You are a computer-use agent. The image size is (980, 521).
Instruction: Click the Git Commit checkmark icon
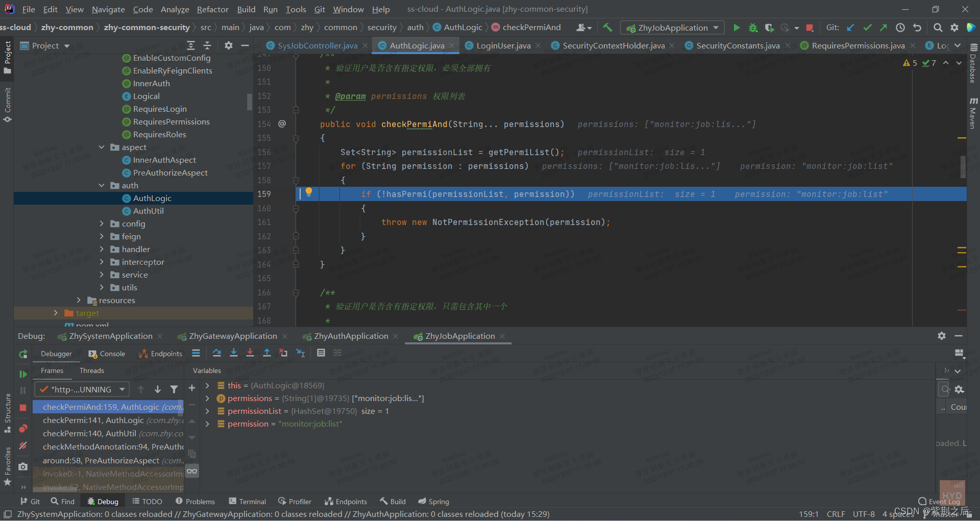click(867, 28)
